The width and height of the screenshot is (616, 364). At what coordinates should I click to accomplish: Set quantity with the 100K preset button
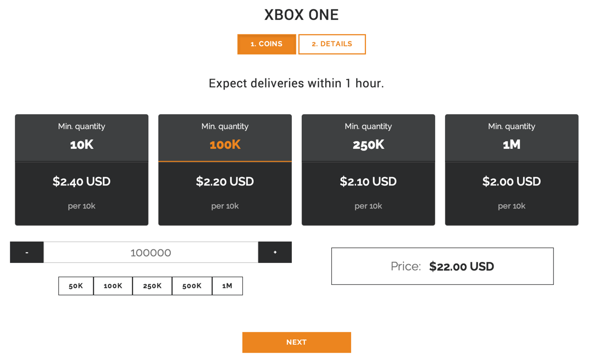(x=113, y=286)
